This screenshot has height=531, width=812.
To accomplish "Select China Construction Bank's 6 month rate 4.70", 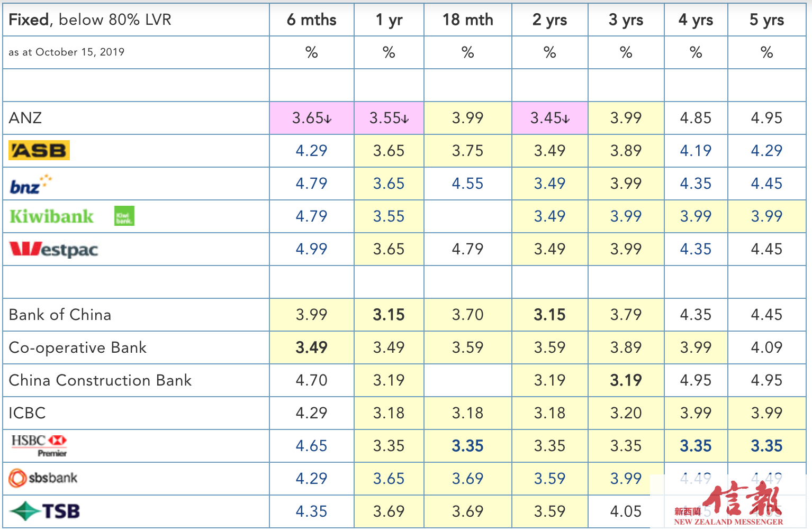I will click(312, 380).
